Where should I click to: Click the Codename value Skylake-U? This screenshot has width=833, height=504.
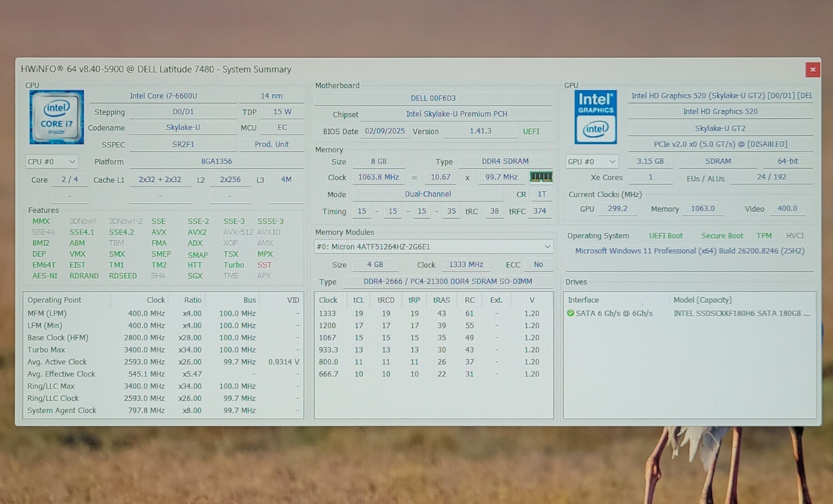tap(183, 128)
